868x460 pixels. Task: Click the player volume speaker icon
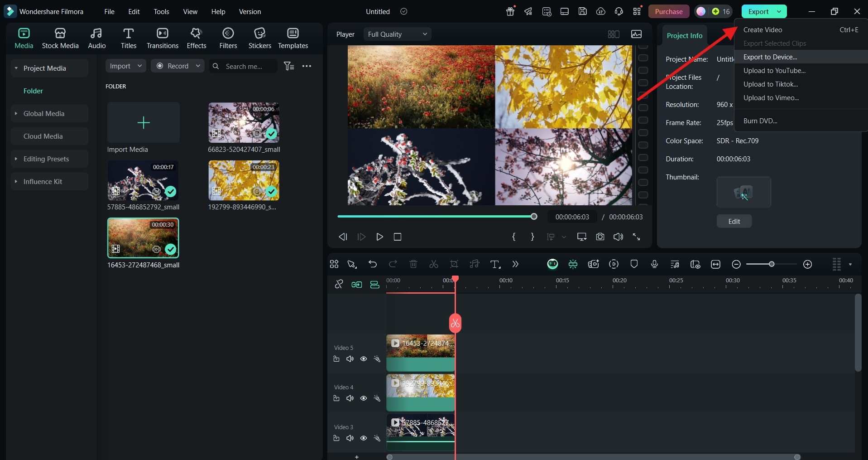click(618, 237)
